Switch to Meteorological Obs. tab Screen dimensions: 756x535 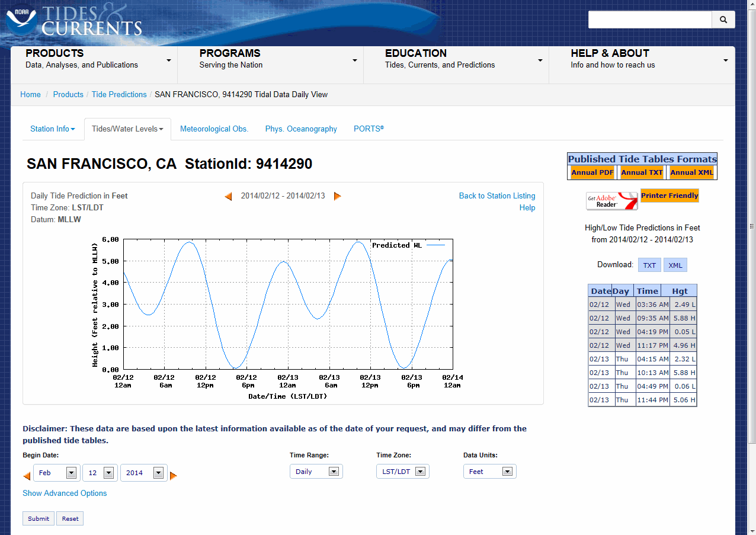tap(214, 129)
